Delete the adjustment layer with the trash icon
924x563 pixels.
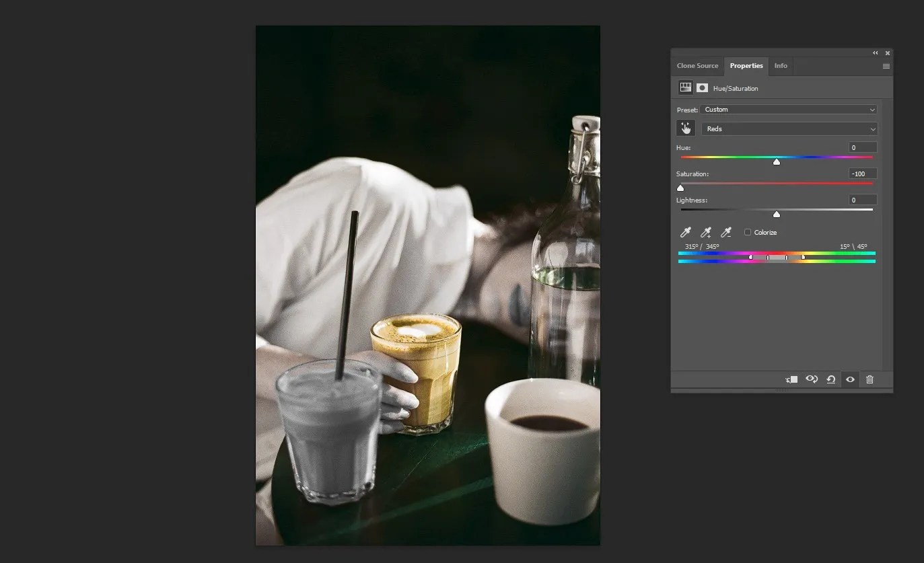(x=869, y=379)
